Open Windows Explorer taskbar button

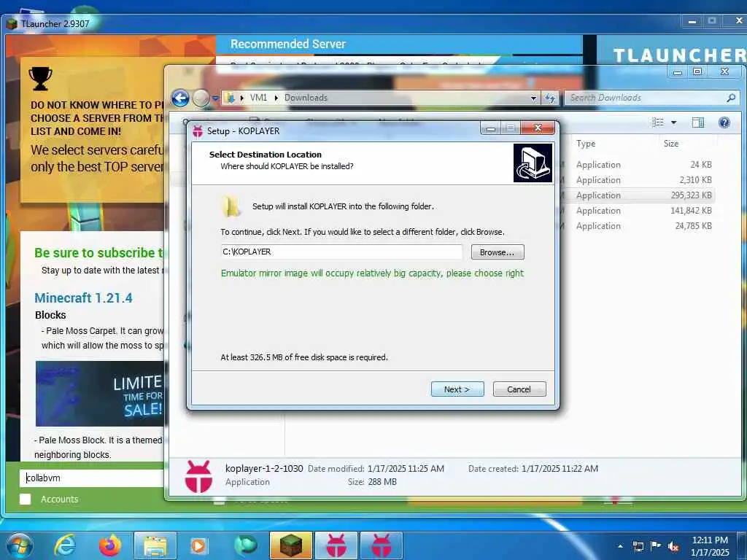coord(155,545)
